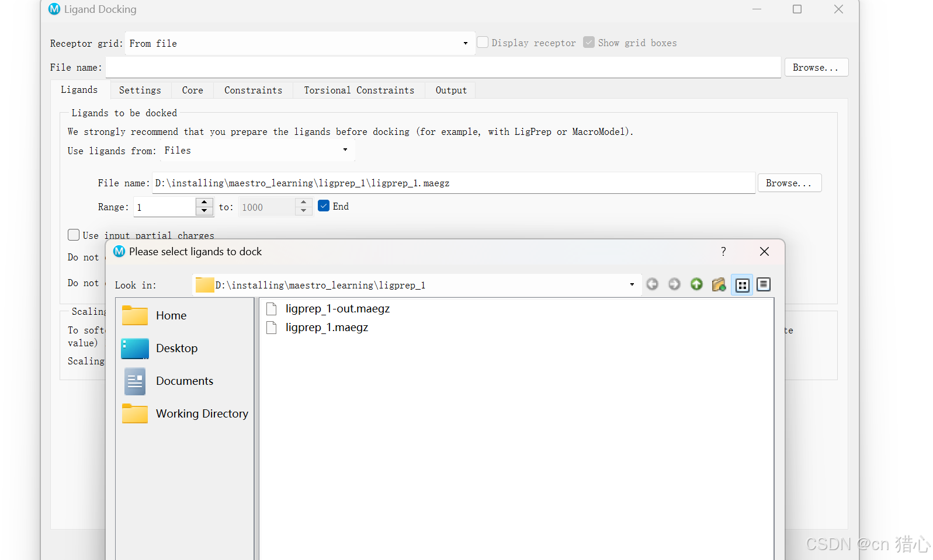933x560 pixels.
Task: Click the ligand File name path field
Action: (453, 183)
